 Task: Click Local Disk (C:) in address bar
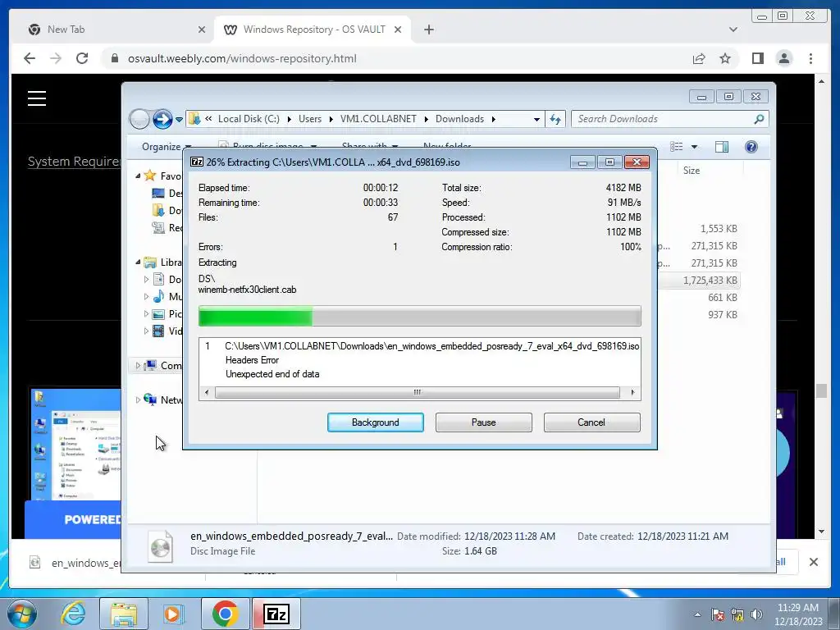[x=249, y=119]
